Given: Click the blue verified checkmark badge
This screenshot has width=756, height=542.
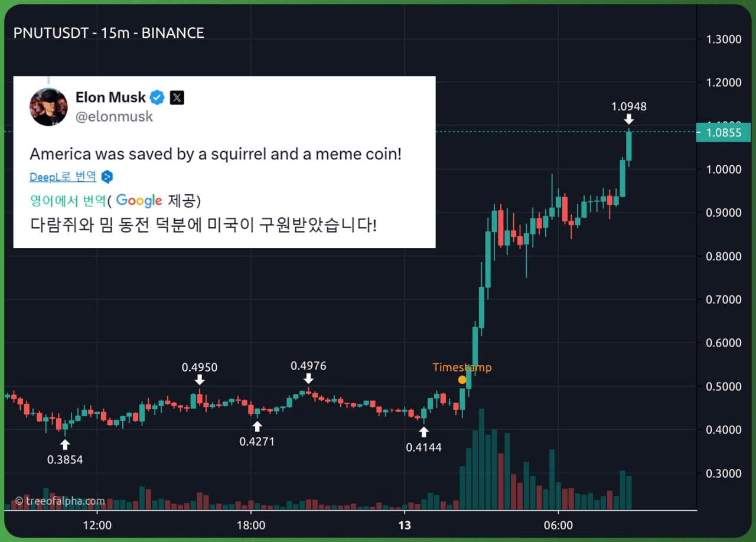Looking at the screenshot, I should click(x=158, y=97).
